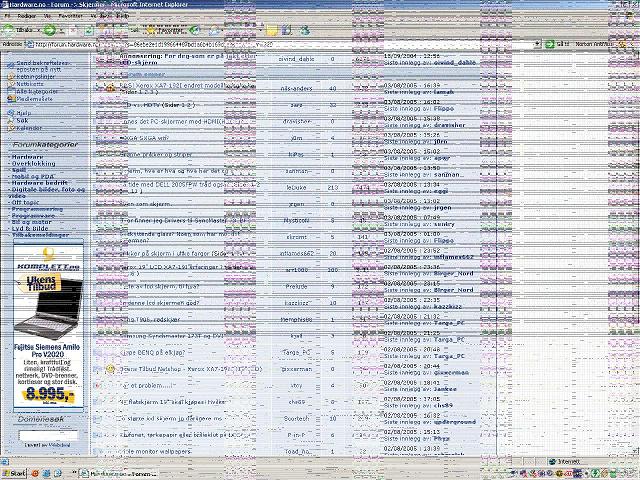Viewport: 640px width, 480px height.
Task: Open the Off topic forum category
Action: pos(25,202)
